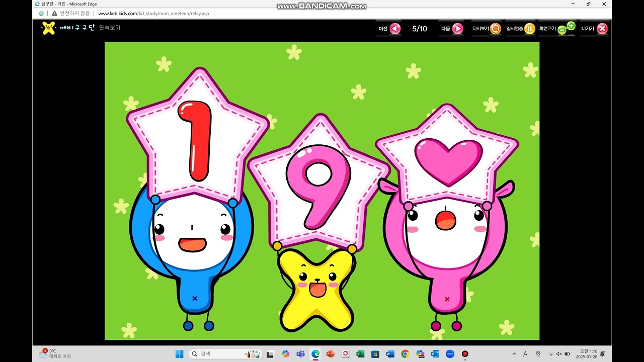
Task: Open Microsoft 365 app on taskbar
Action: coord(420,354)
